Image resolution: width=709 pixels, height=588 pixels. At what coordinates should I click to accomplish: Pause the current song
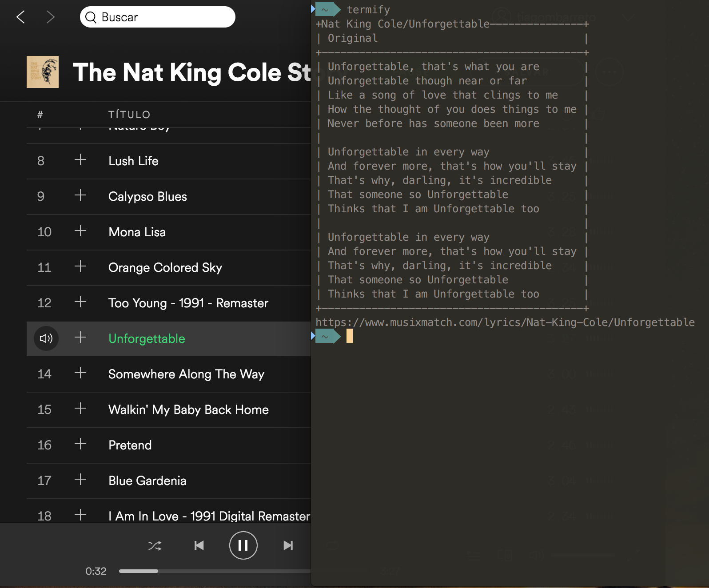[x=243, y=545]
